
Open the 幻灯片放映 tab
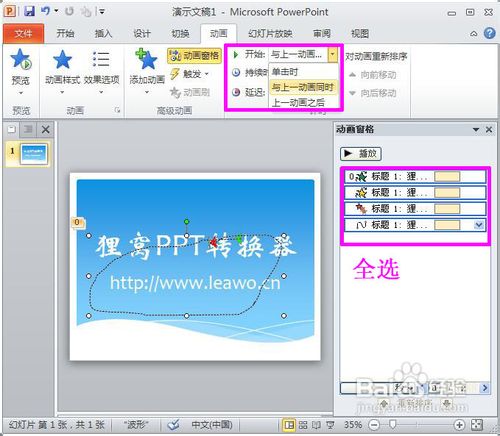(x=270, y=33)
